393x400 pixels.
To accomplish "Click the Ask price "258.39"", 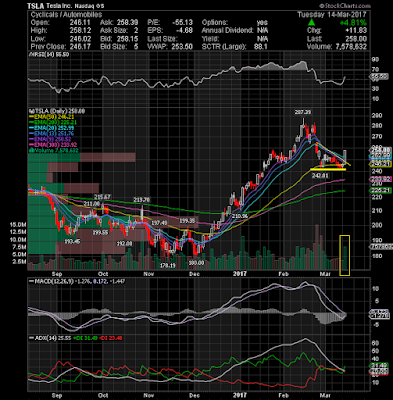I will point(127,23).
